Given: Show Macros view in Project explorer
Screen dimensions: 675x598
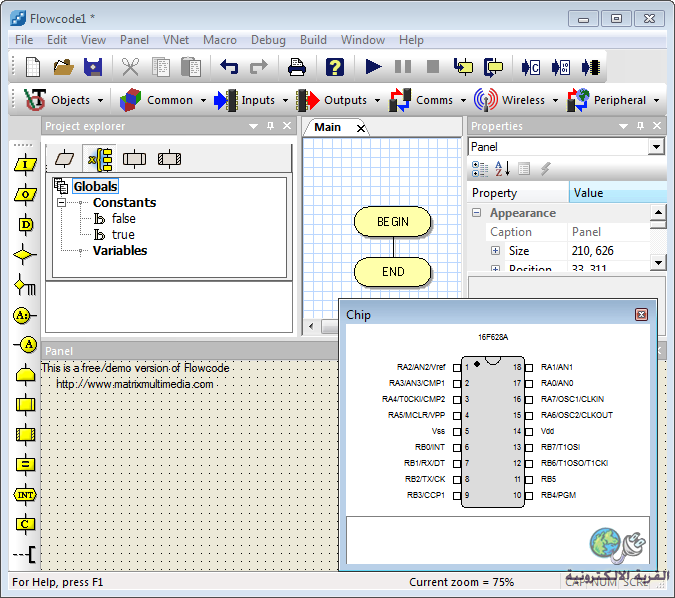Looking at the screenshot, I should coord(134,159).
